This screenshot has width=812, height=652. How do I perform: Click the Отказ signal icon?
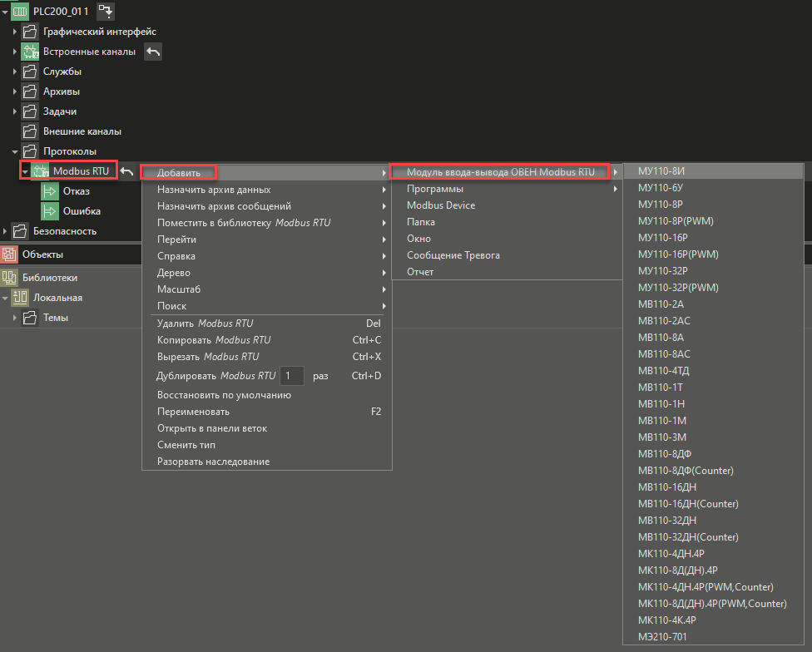click(50, 191)
